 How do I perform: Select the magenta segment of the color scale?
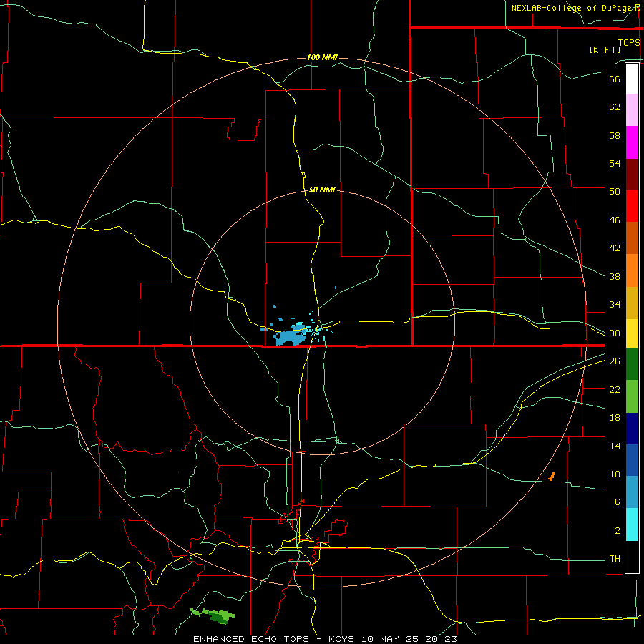click(x=632, y=142)
